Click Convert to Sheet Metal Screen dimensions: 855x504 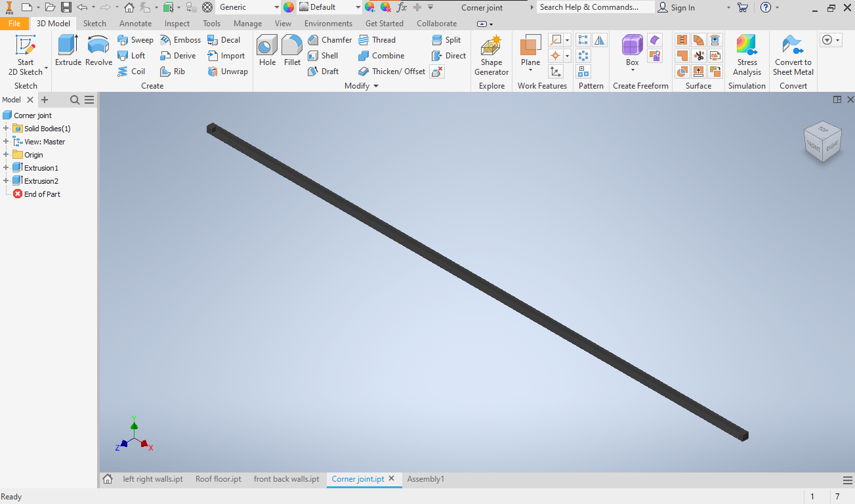pos(793,56)
